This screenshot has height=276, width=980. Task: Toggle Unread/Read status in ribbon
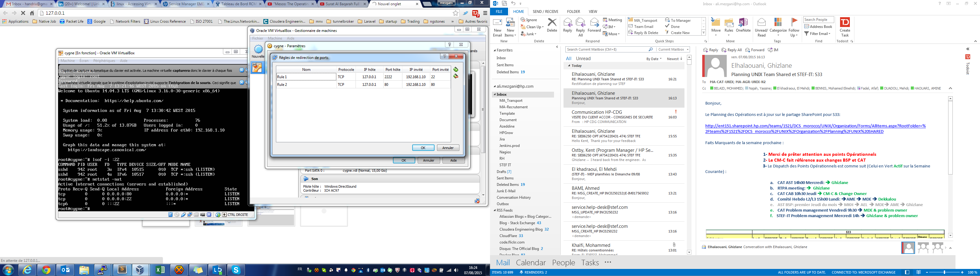coord(761,28)
